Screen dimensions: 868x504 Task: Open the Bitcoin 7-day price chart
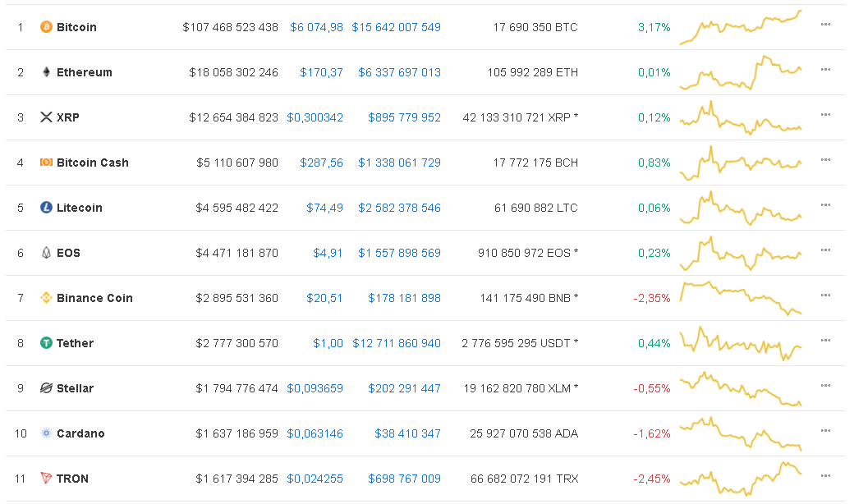point(741,27)
